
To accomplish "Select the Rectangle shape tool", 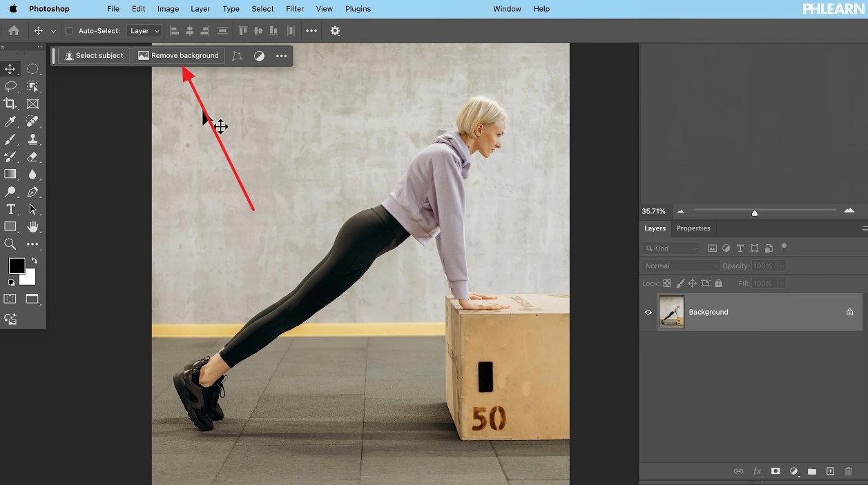I will pyautogui.click(x=10, y=227).
